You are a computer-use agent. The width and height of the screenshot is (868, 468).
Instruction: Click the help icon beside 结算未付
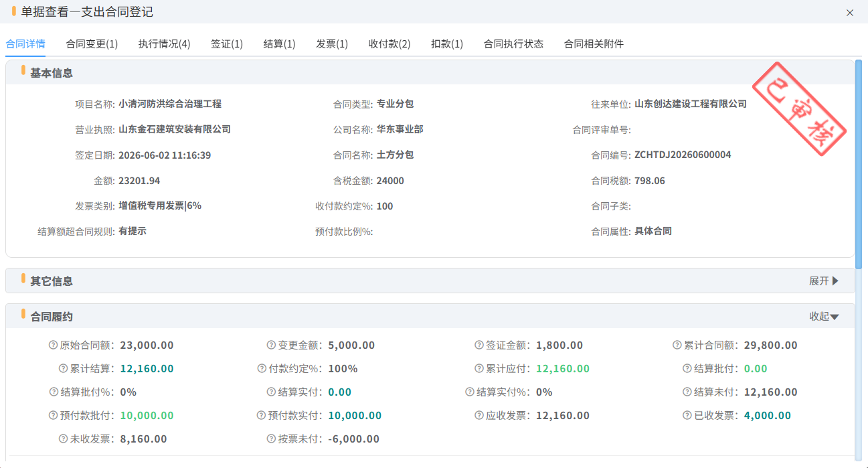[688, 392]
